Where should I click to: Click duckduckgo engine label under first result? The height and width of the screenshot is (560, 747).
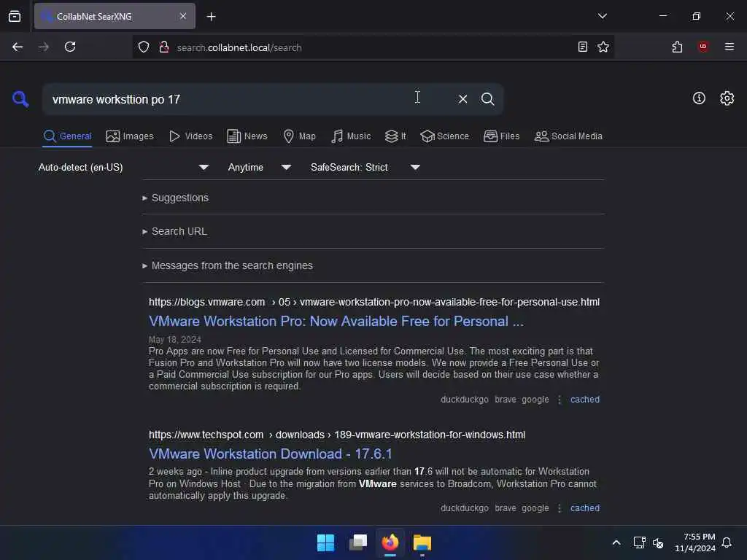(465, 400)
